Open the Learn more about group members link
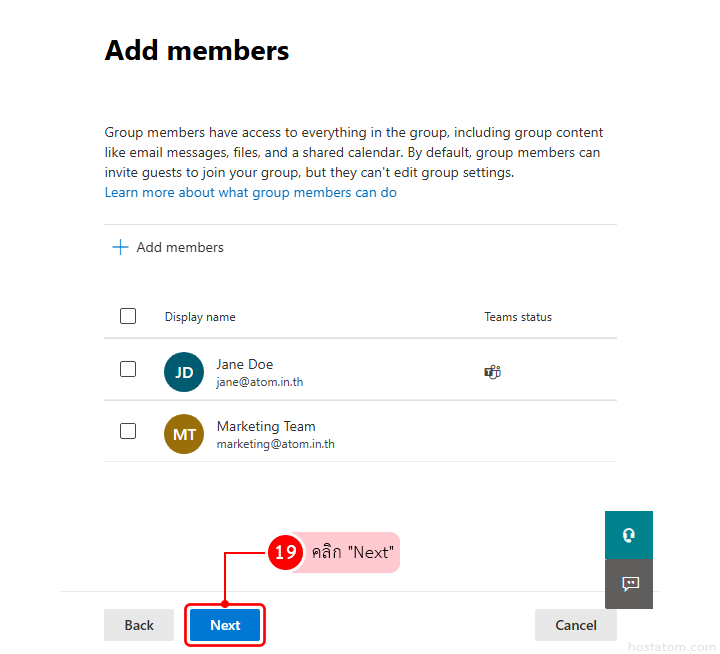This screenshot has height=654, width=720. 250,192
